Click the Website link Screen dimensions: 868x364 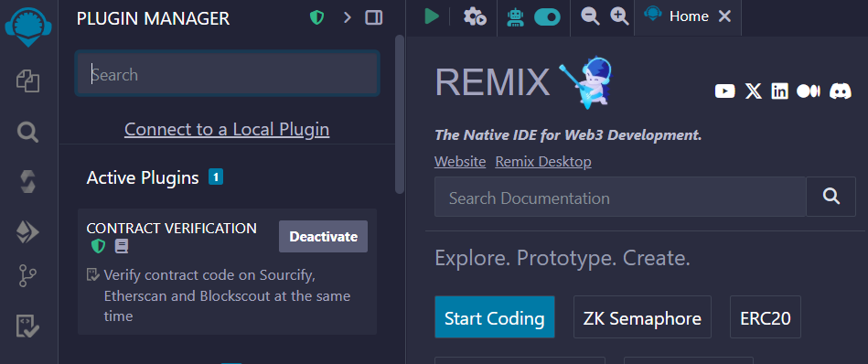(460, 162)
